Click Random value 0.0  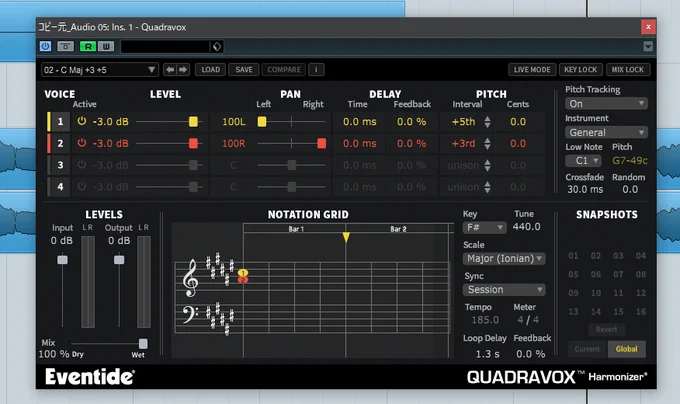click(630, 189)
